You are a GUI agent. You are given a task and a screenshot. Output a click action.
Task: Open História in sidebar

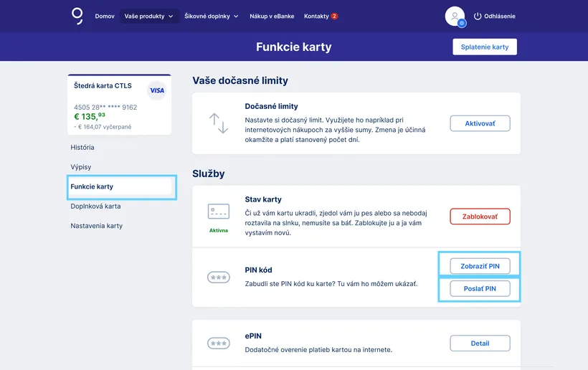82,148
